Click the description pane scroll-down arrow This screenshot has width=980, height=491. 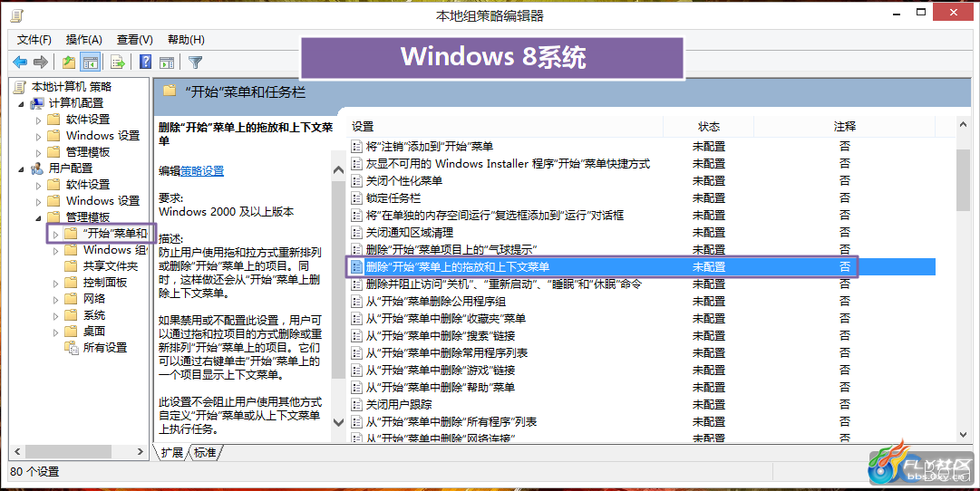tap(338, 422)
